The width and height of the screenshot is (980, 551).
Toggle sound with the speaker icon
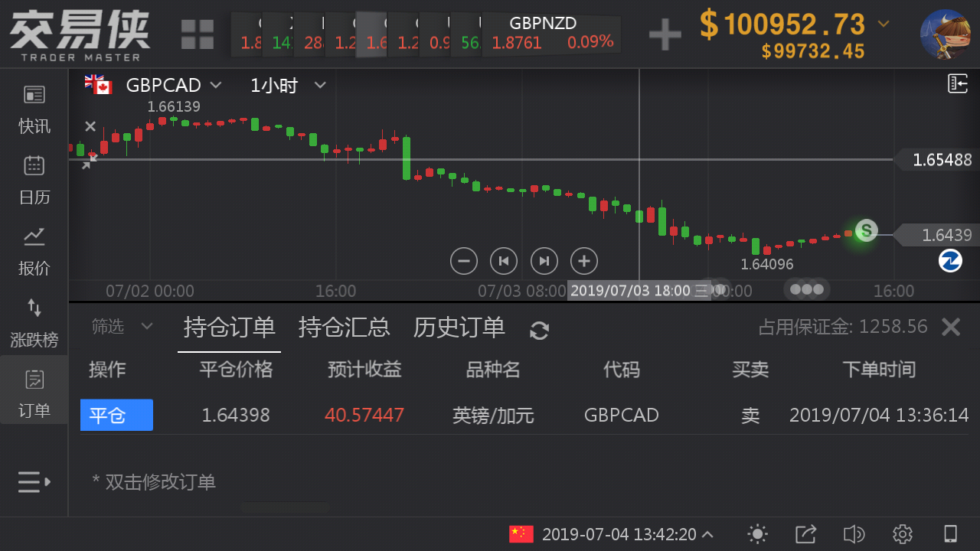coord(854,533)
